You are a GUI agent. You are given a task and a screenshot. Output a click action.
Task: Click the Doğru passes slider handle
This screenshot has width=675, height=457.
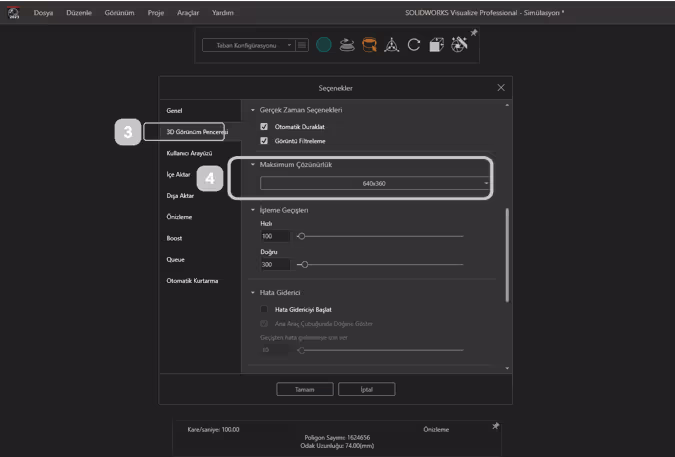[x=305, y=265]
